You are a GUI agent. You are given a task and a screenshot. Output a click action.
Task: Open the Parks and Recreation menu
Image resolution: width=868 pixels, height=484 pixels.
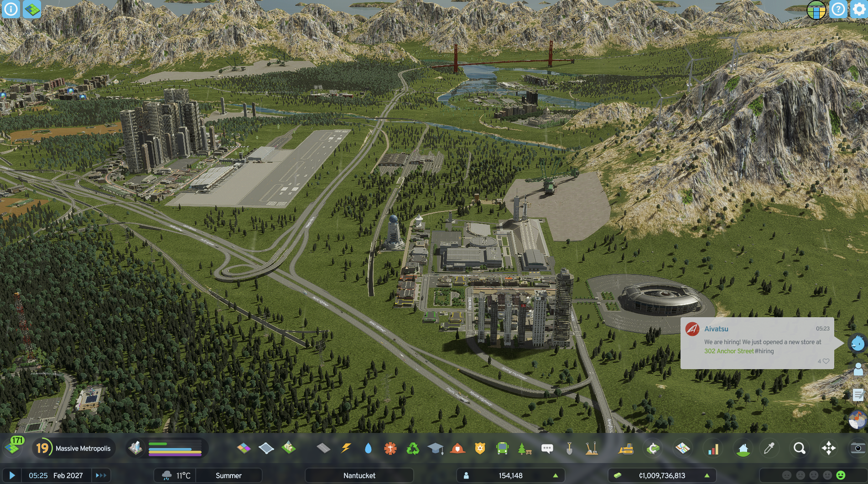(x=525, y=448)
